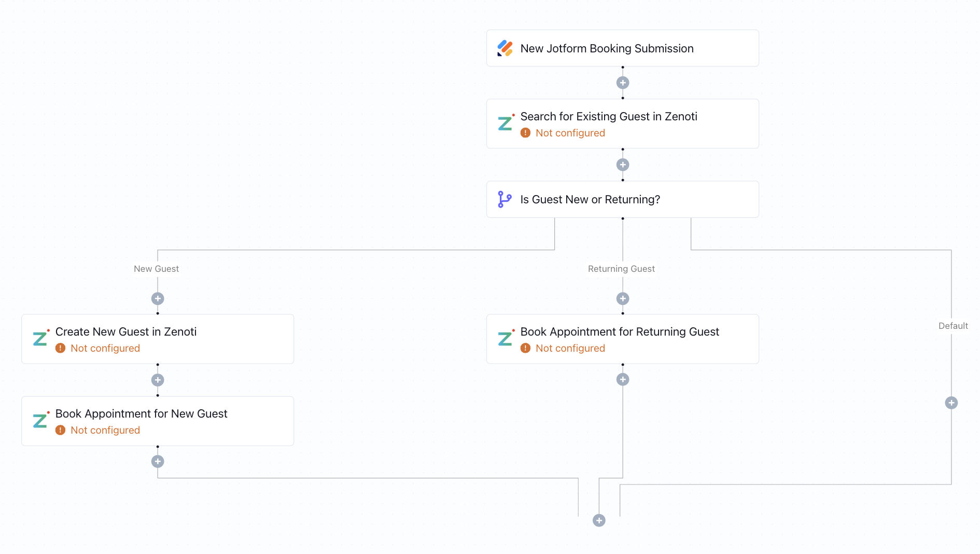The width and height of the screenshot is (980, 554).
Task: Click warning icon on Book Appointment for New Guest
Action: 60,430
